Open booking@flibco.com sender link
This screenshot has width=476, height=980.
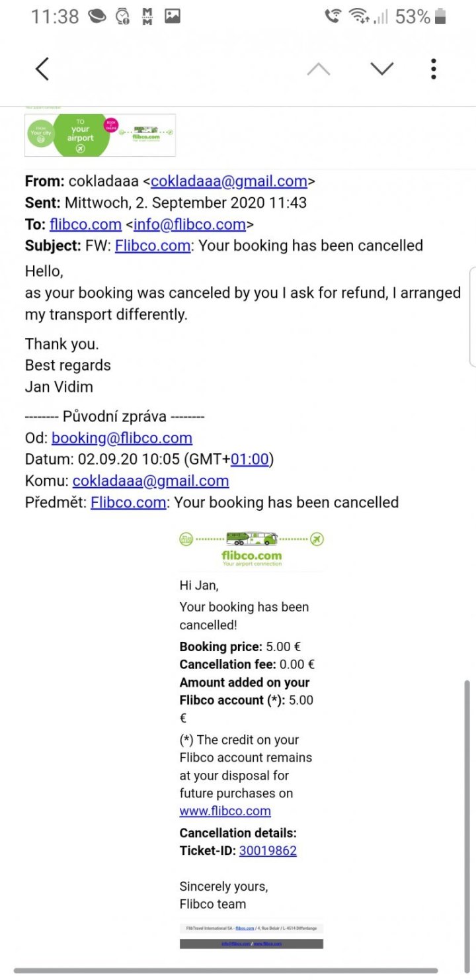[122, 438]
